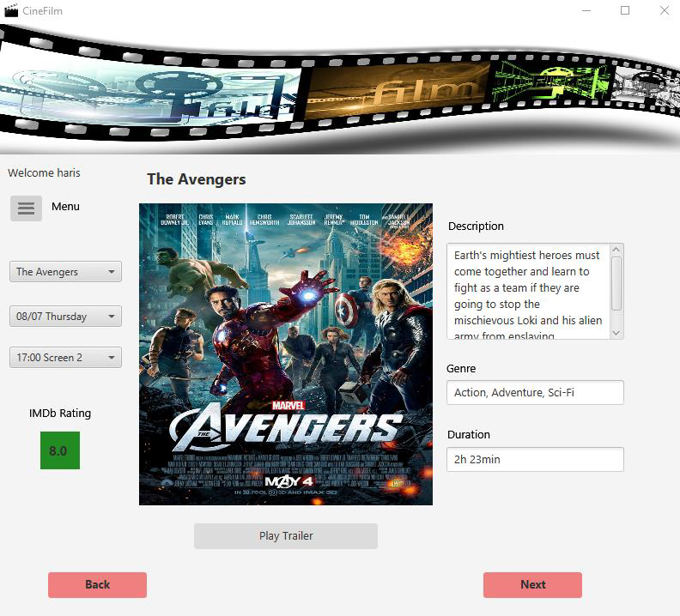Open The Avengers movie dropdown
Screen dimensions: 680x616
[x=65, y=272]
